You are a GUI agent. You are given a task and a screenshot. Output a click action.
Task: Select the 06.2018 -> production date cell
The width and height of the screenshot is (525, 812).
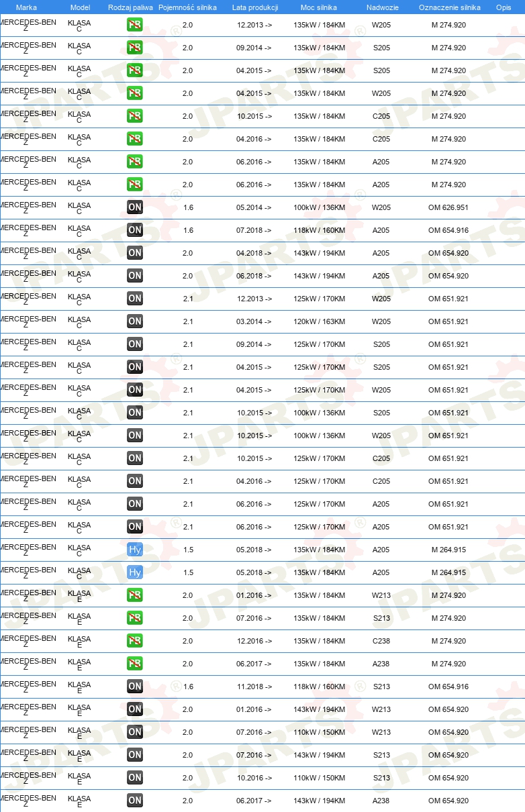click(x=254, y=276)
